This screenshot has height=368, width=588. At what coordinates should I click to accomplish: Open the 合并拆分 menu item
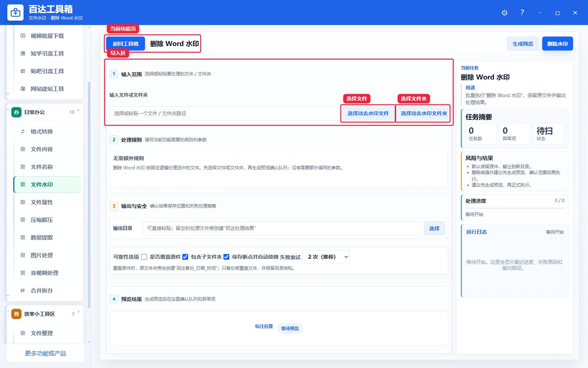coord(47,290)
